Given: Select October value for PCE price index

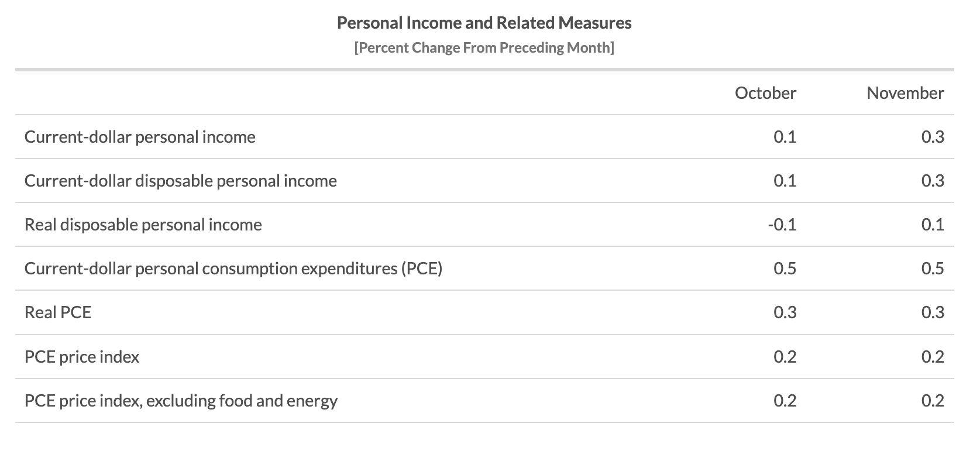Looking at the screenshot, I should (785, 357).
